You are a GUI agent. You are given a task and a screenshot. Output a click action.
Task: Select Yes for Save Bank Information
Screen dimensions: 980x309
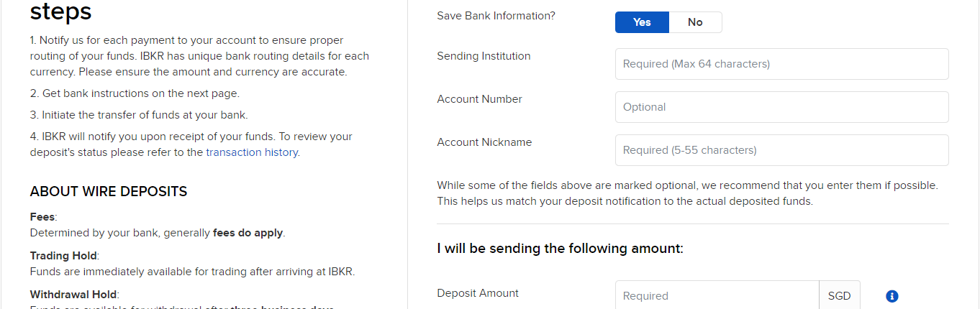(x=642, y=22)
